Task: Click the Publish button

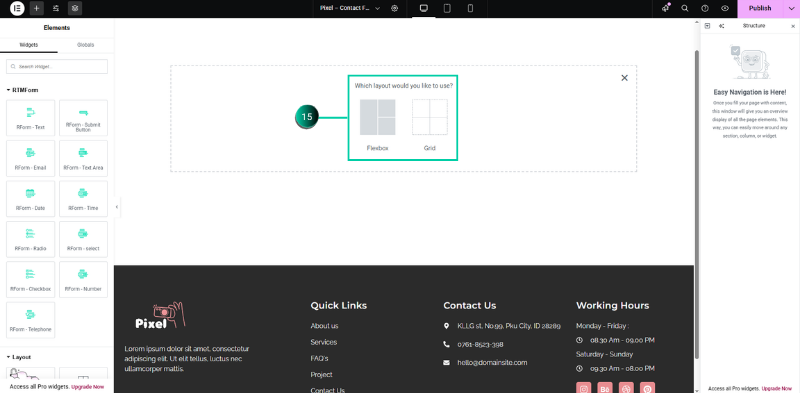Action: point(760,8)
